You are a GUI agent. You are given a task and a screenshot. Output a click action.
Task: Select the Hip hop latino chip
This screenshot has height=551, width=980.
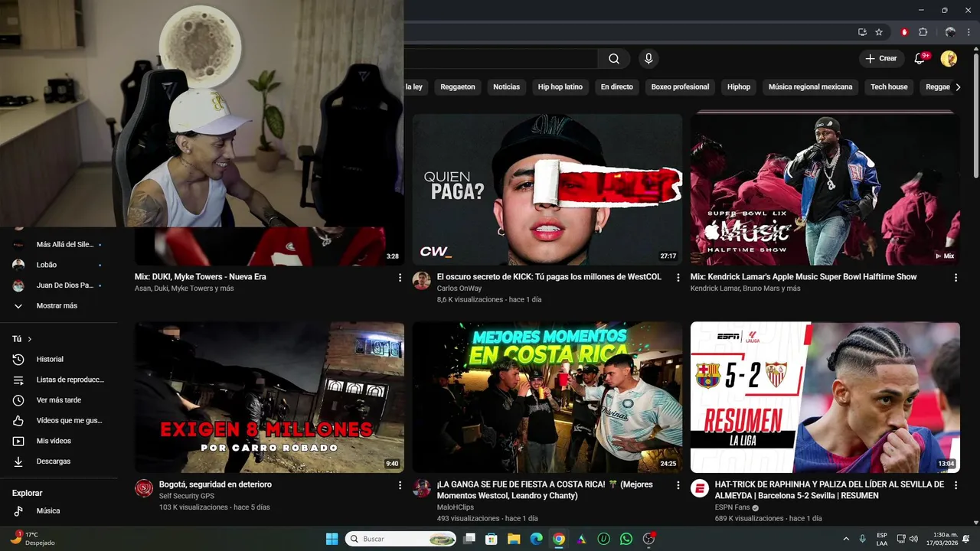pyautogui.click(x=560, y=87)
